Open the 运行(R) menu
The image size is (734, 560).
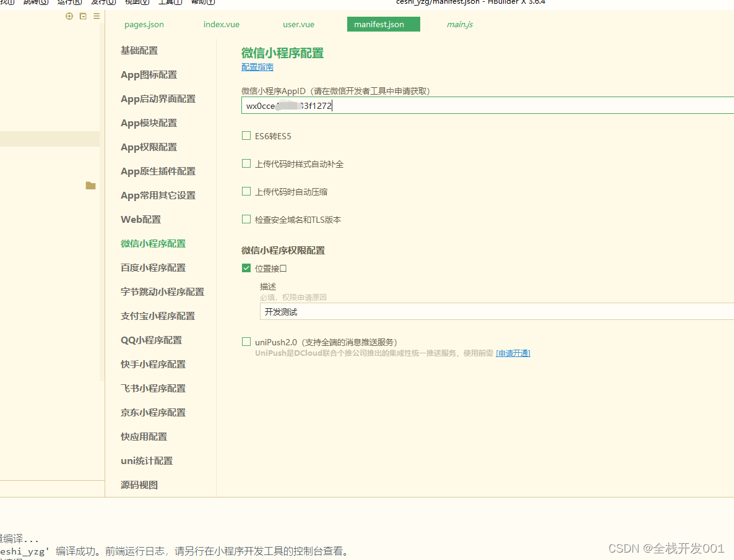pyautogui.click(x=68, y=2)
